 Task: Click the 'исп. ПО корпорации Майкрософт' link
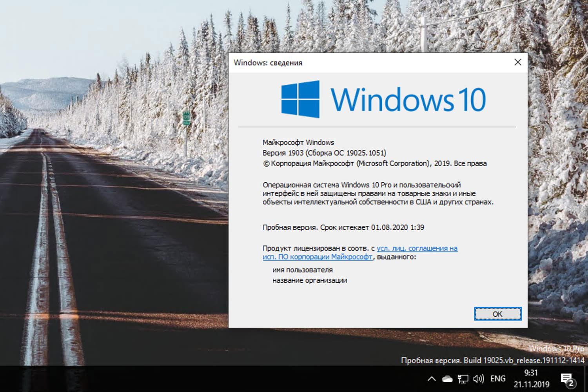(x=318, y=257)
